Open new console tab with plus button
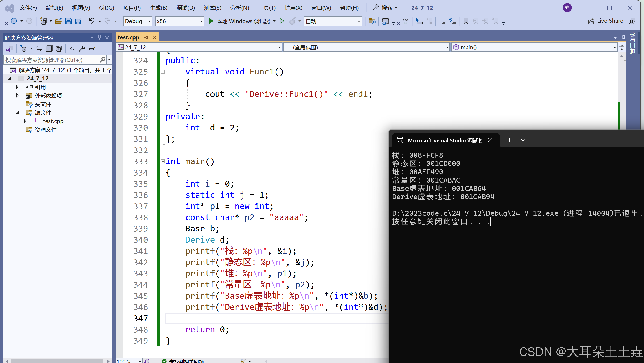The height and width of the screenshot is (363, 644). [x=509, y=140]
